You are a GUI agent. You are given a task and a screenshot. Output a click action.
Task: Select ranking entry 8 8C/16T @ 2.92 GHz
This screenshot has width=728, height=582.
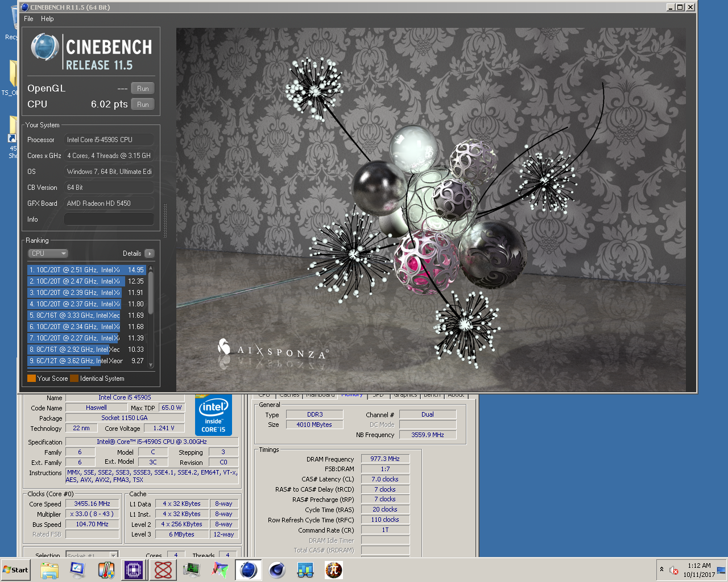click(x=86, y=350)
